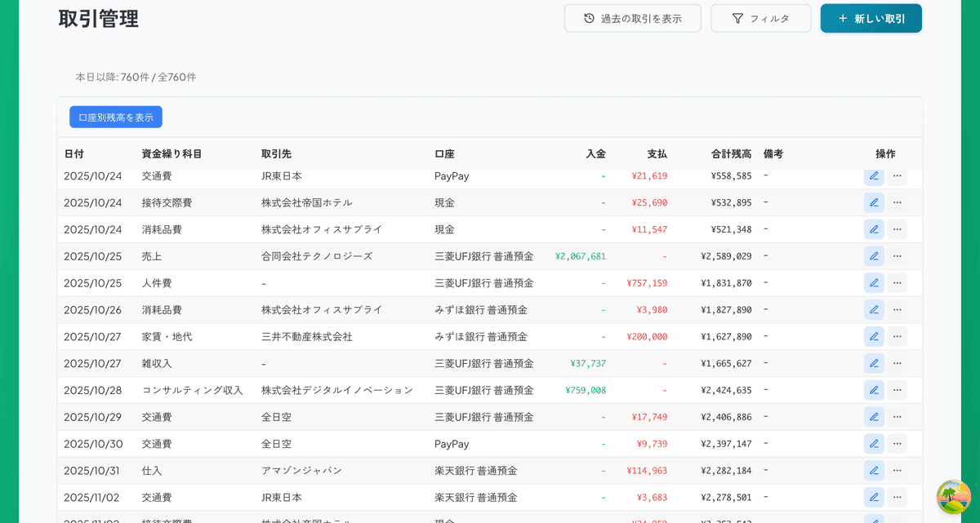This screenshot has width=980, height=523.
Task: Click the payment amount ¥200,000
Action: [647, 336]
